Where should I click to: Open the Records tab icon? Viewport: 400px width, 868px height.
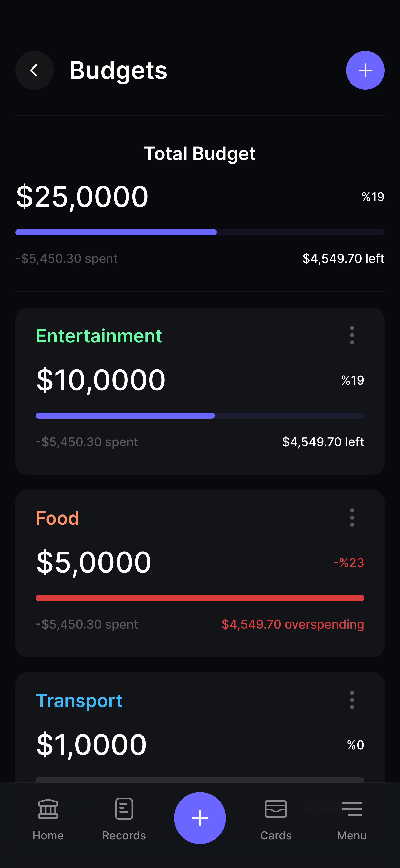[x=124, y=809]
